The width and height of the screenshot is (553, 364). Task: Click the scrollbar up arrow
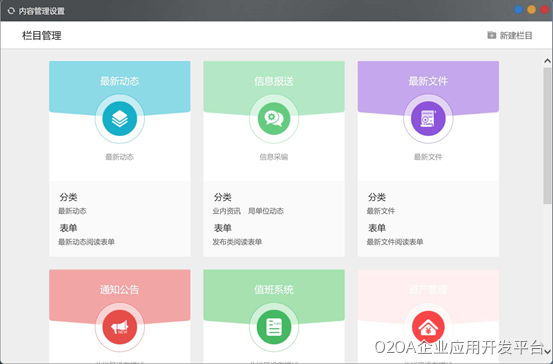tap(547, 61)
